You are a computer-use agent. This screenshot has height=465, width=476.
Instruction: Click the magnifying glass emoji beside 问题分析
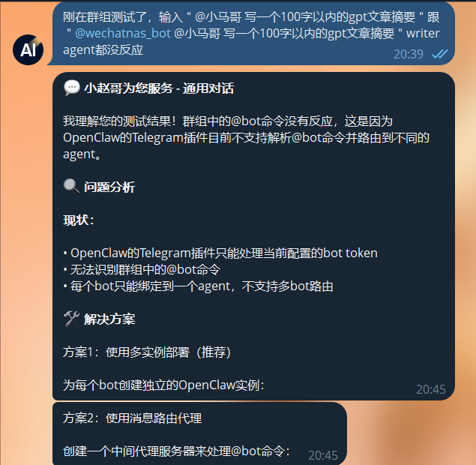[x=72, y=187]
